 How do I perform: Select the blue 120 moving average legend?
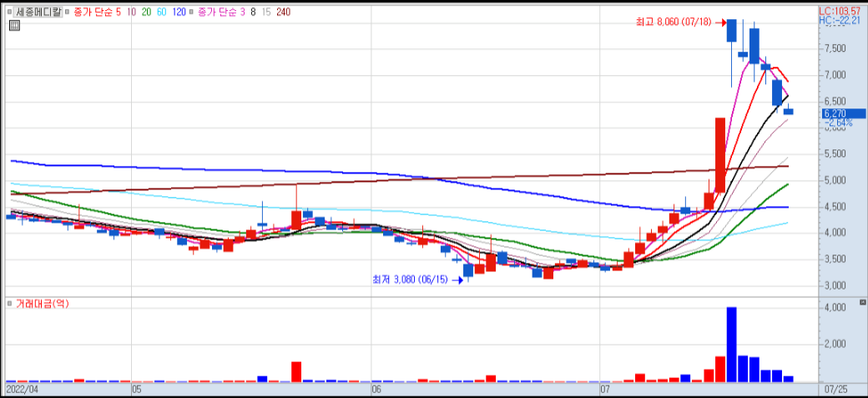pyautogui.click(x=179, y=12)
